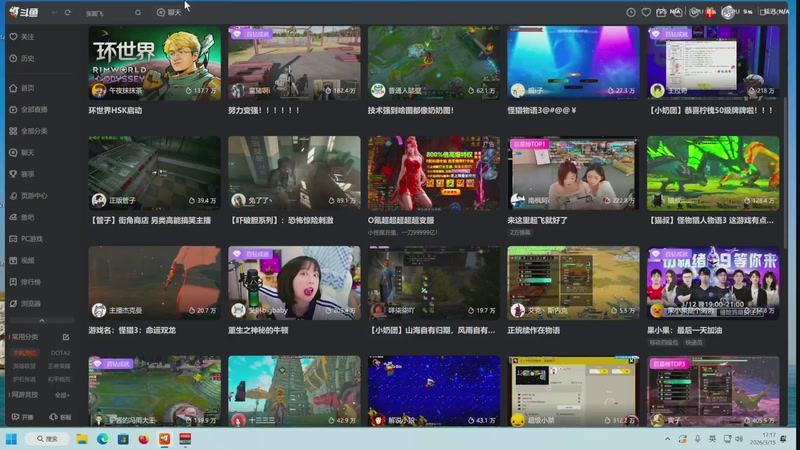
Task: Open stream title 果小果：最后一天加油
Action: tap(684, 330)
